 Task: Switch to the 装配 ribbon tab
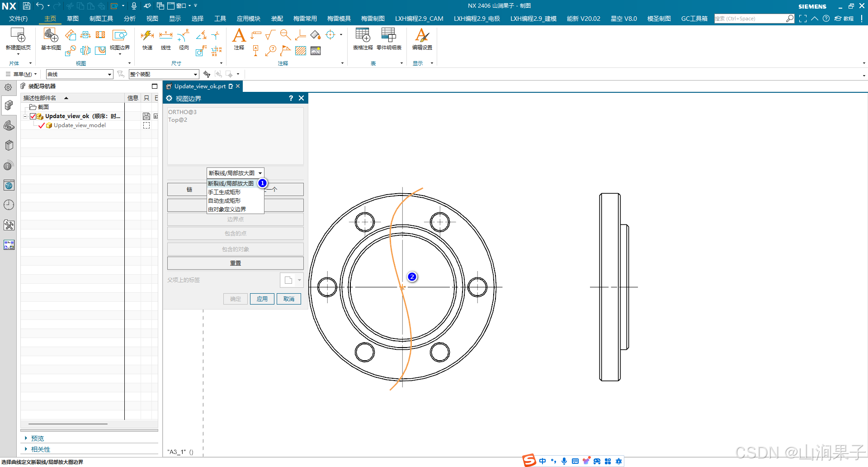pos(277,19)
